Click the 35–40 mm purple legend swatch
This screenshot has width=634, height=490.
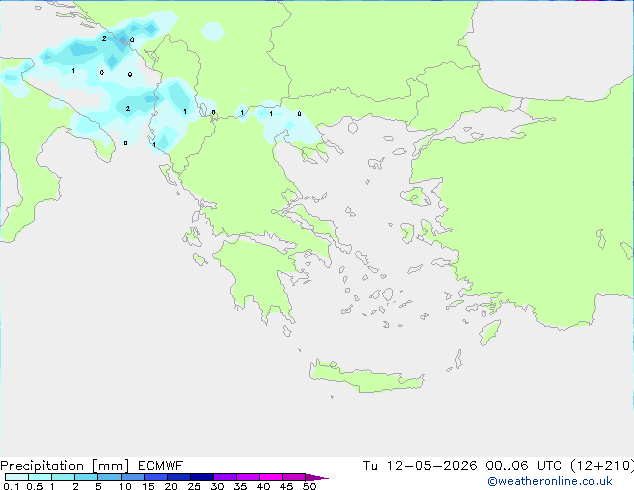click(247, 477)
